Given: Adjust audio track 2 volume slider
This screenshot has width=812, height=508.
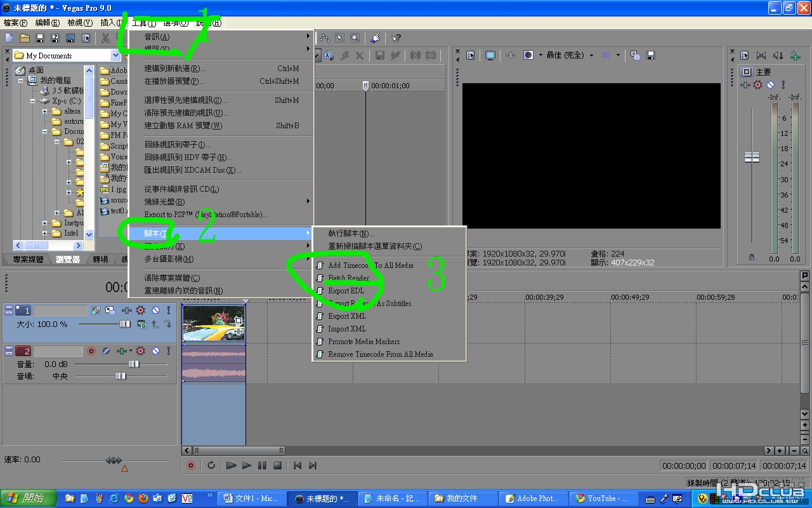Looking at the screenshot, I should (134, 364).
